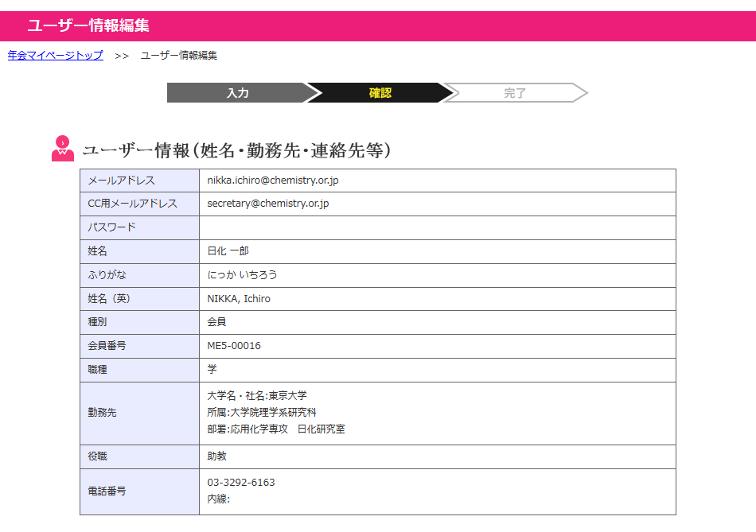Click the pink user profile icon
This screenshot has height=532, width=756.
63,149
